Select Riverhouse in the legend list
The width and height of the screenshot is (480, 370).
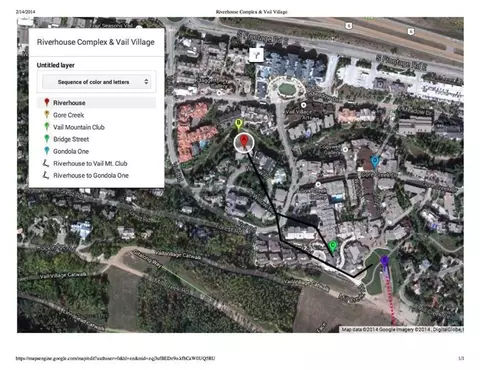[x=96, y=103]
